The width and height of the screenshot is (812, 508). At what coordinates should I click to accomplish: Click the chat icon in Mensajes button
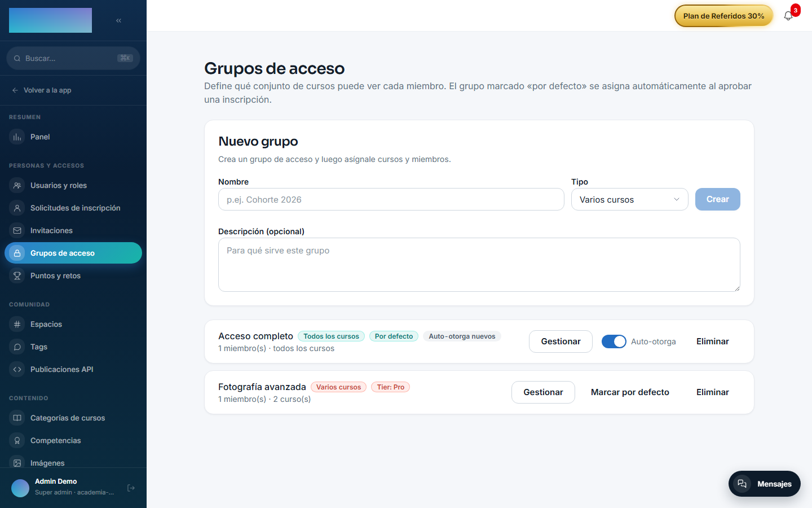point(742,484)
